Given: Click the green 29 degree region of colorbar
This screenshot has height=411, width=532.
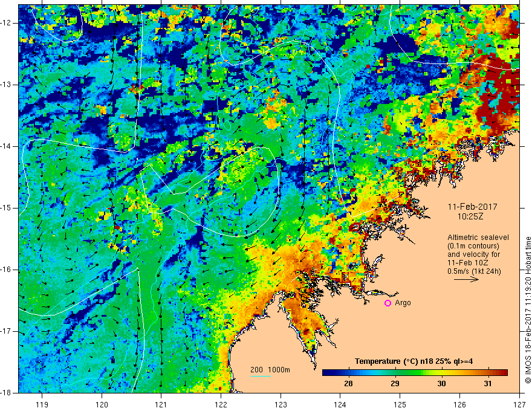Looking at the screenshot, I should (x=395, y=373).
